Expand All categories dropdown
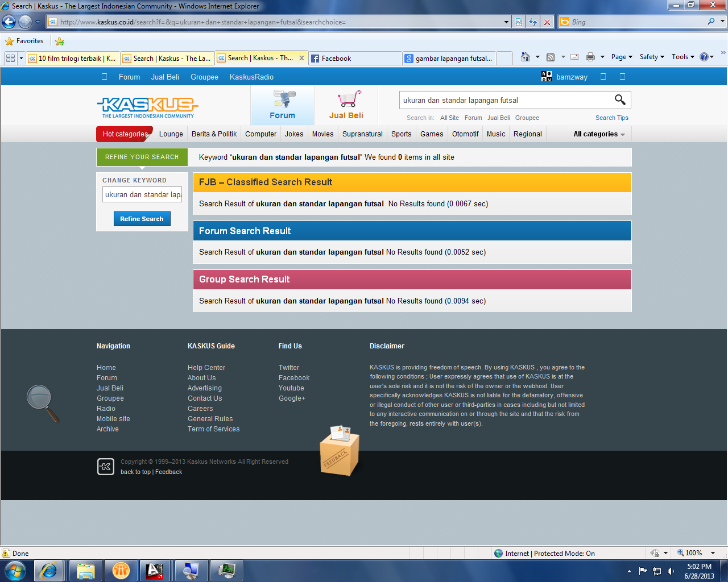This screenshot has width=728, height=582. (x=599, y=134)
